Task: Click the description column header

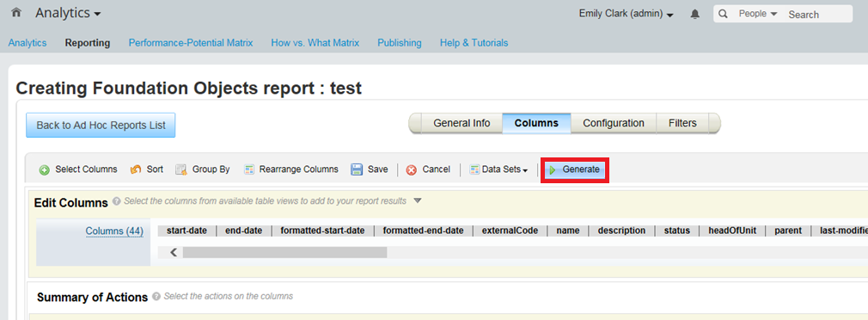Action: click(x=621, y=231)
